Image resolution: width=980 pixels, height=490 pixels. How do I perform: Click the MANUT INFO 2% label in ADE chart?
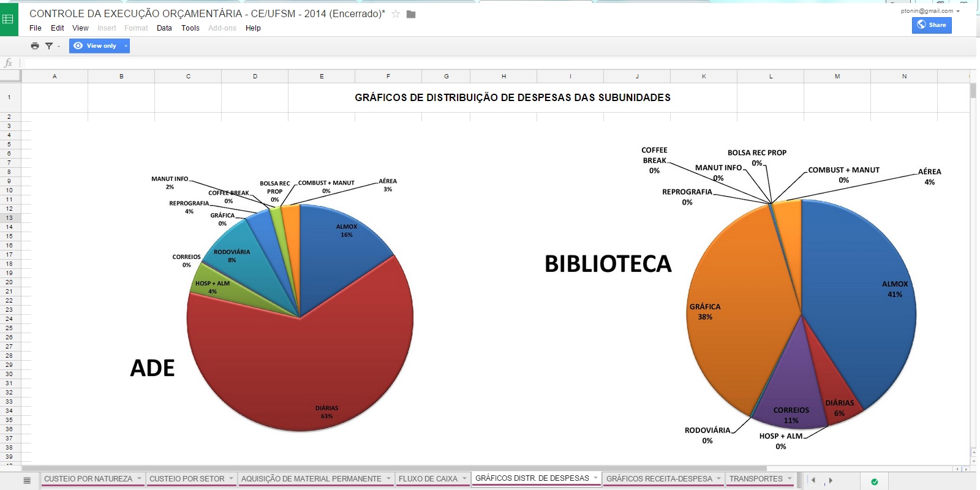[170, 183]
